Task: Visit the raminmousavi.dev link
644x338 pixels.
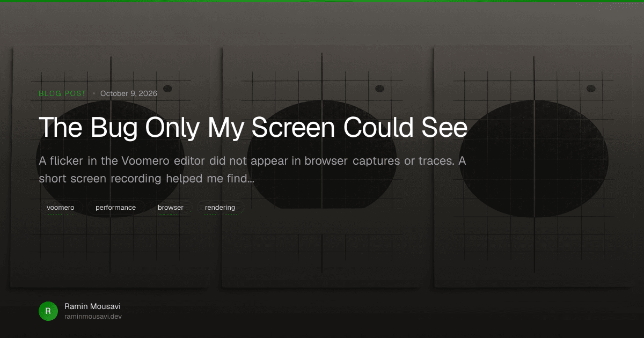Action: tap(93, 317)
